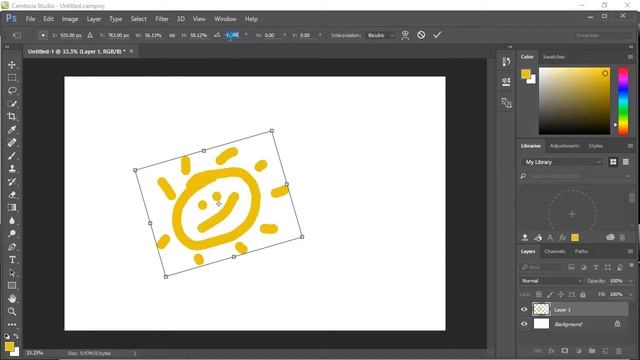Open the Filter menu

click(x=162, y=19)
